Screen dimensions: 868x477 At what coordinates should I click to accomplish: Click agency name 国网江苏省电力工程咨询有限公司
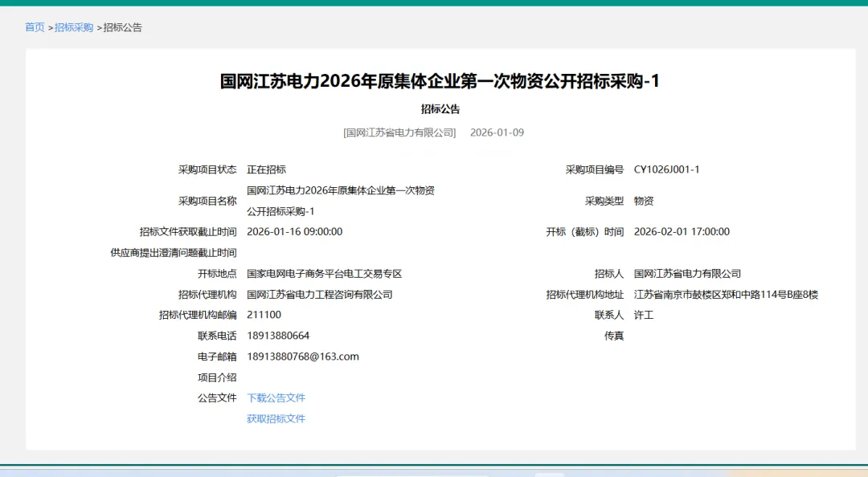click(x=319, y=295)
